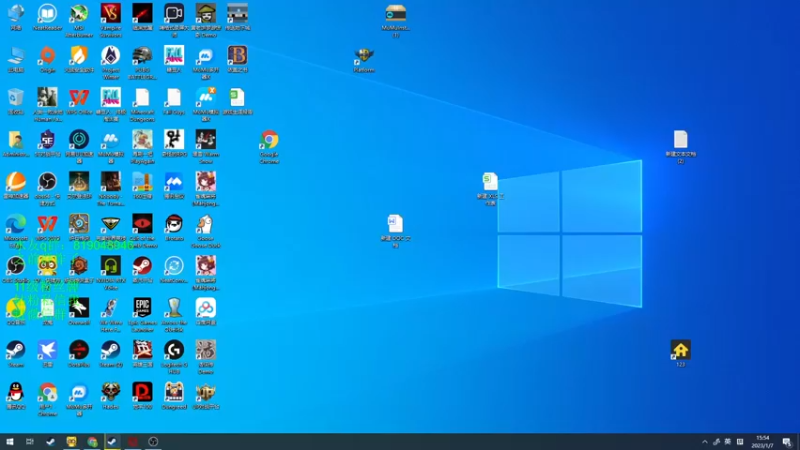
Task: Open Google Chrome from the taskbar
Action: [x=92, y=442]
